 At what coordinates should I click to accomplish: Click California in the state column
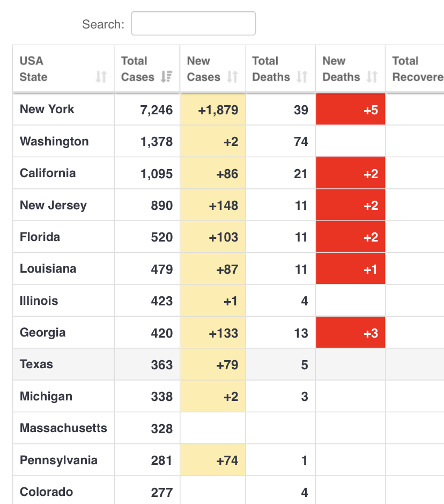click(x=48, y=173)
